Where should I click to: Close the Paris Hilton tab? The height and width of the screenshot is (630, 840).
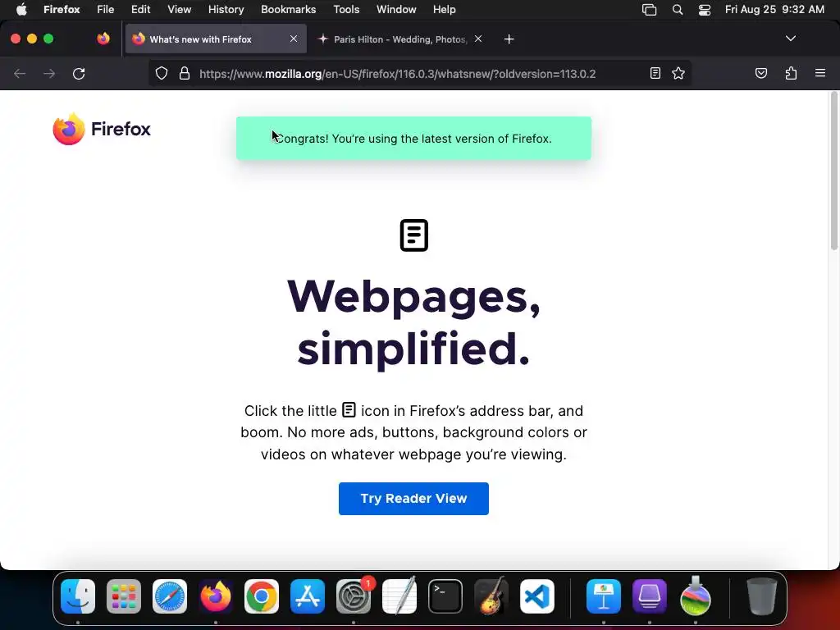click(478, 39)
